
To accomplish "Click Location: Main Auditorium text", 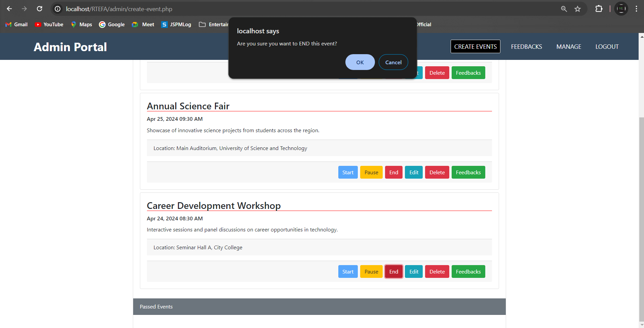I will 230,148.
